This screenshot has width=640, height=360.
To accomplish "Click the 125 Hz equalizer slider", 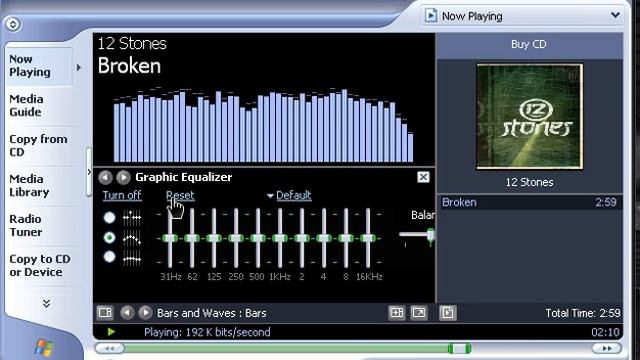I will (x=214, y=238).
